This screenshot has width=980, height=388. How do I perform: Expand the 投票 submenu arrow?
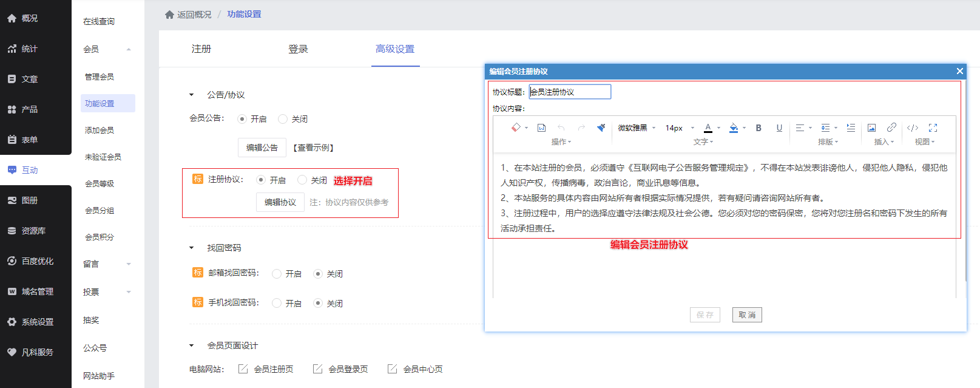pyautogui.click(x=129, y=292)
